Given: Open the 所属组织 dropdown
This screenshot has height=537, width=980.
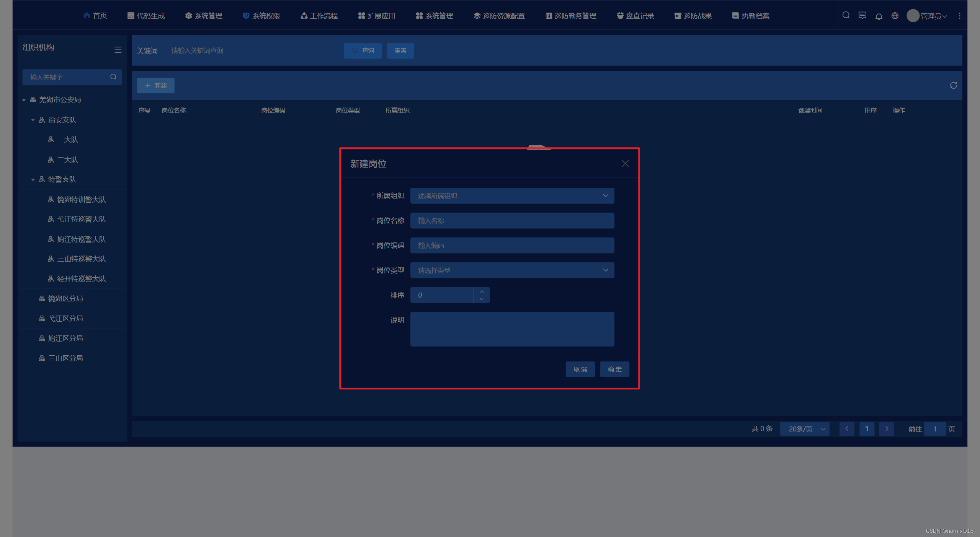Looking at the screenshot, I should [512, 196].
